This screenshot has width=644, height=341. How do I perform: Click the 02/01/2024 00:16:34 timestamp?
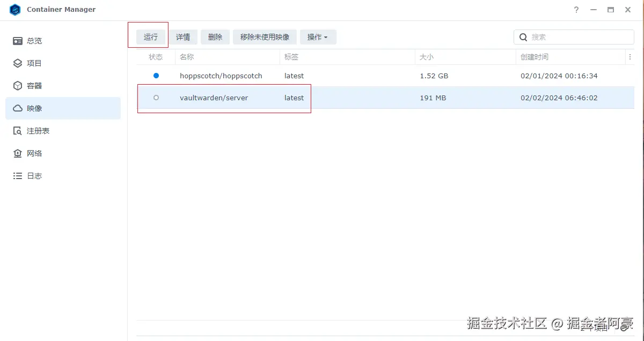click(x=559, y=76)
